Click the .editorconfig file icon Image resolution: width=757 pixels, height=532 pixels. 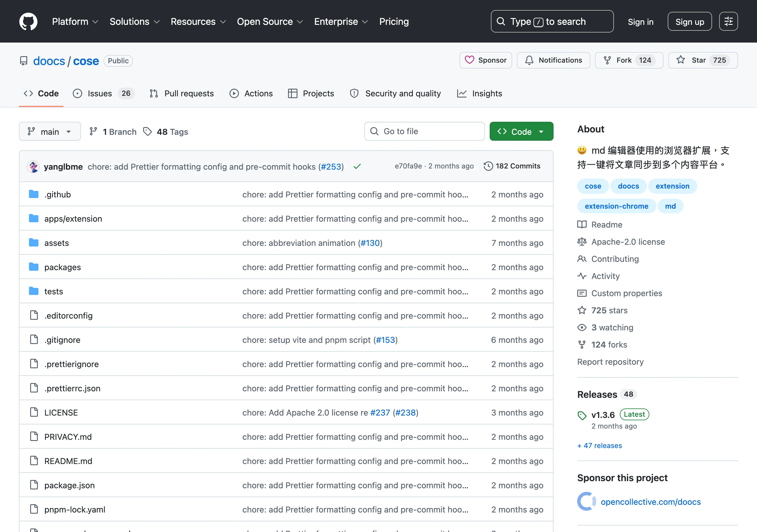pos(34,315)
